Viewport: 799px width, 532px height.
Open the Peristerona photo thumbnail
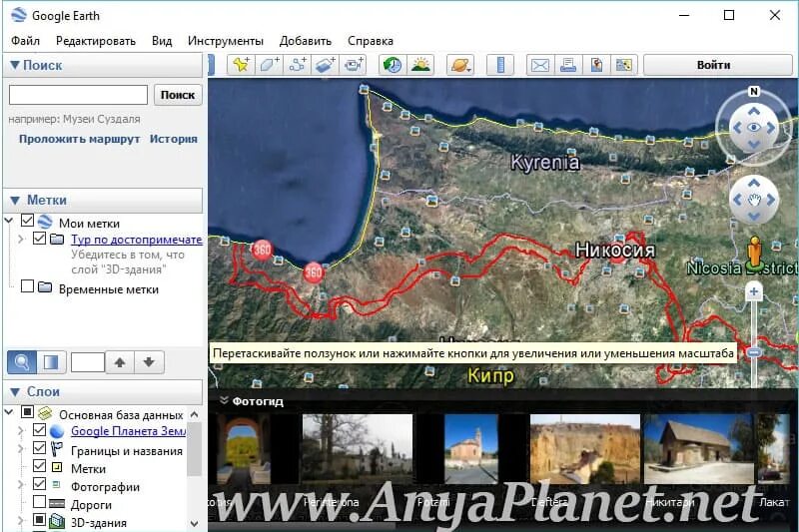click(358, 449)
